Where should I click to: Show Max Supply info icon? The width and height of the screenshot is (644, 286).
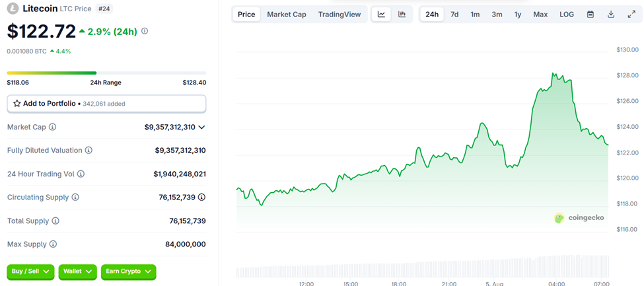(x=53, y=244)
